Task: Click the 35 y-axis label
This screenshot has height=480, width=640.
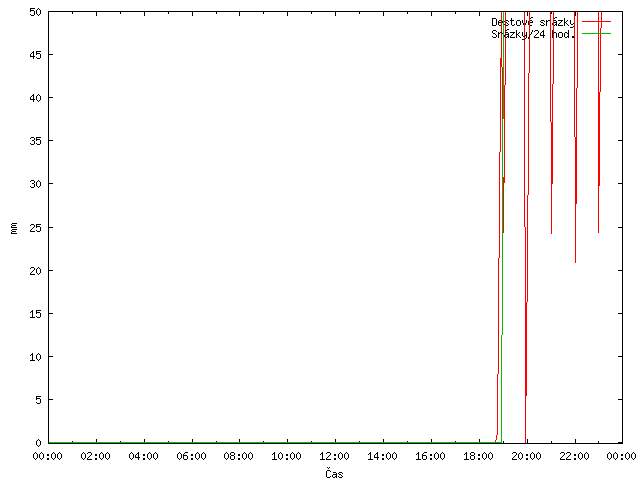Action: (36, 141)
